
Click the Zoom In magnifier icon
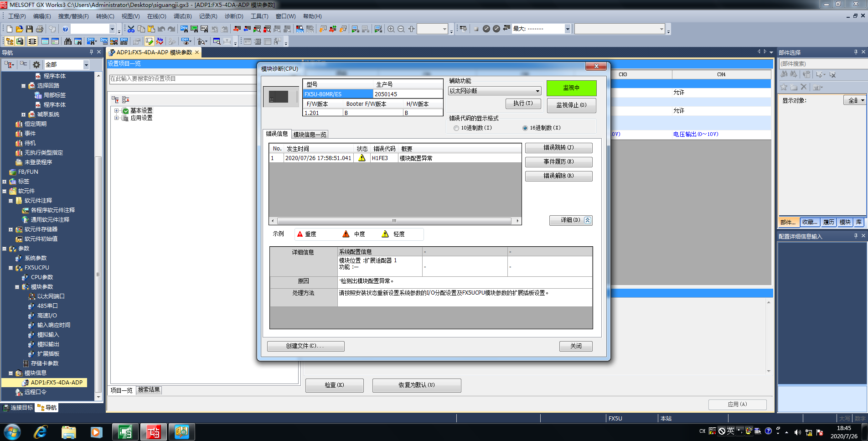pos(391,29)
